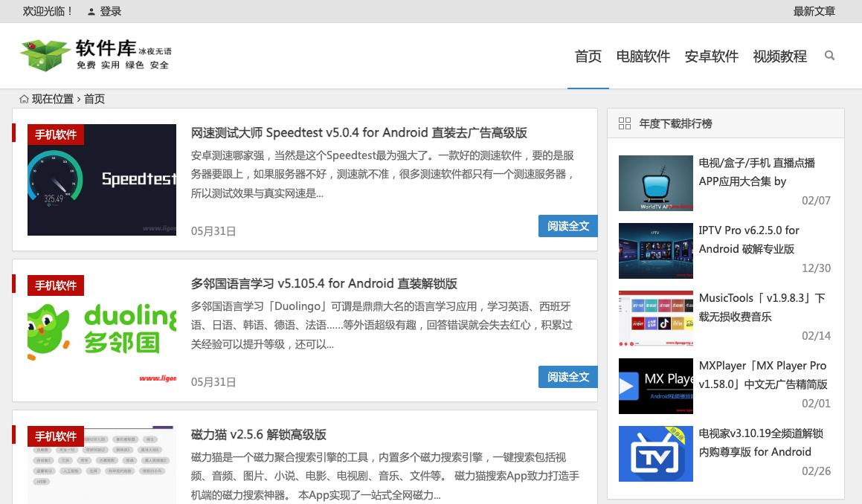Screen dimensions: 862x504
Task: Open the WorldTV APP thumbnail
Action: [x=656, y=183]
